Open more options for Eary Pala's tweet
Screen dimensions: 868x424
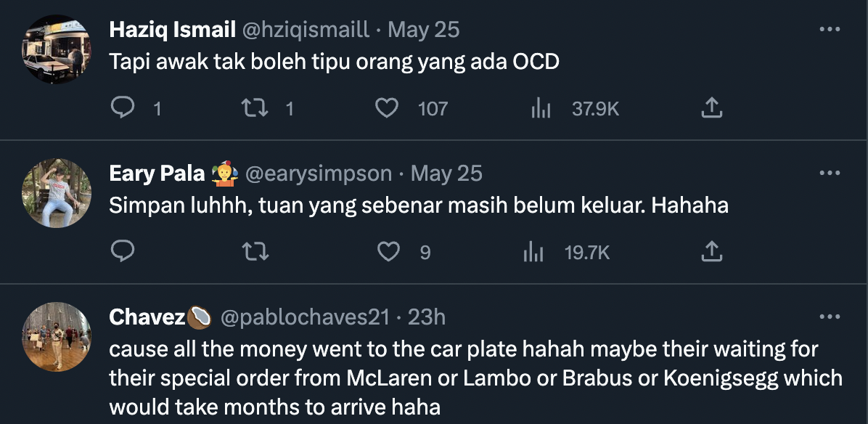(830, 174)
